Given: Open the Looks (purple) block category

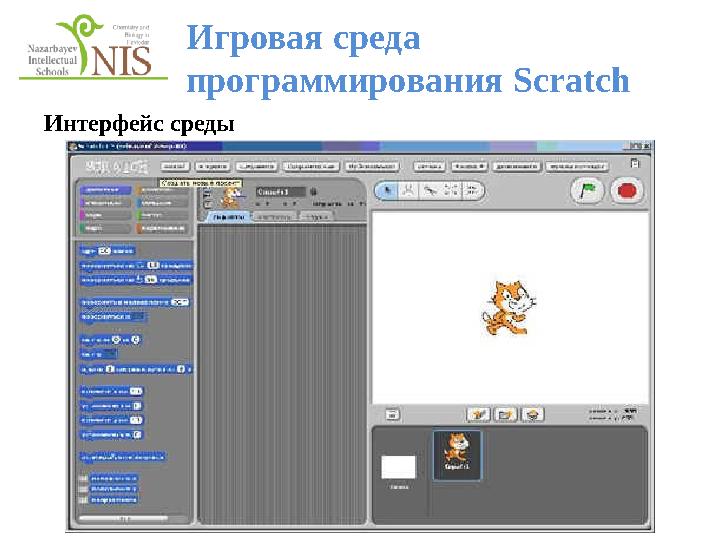Looking at the screenshot, I should point(105,202).
